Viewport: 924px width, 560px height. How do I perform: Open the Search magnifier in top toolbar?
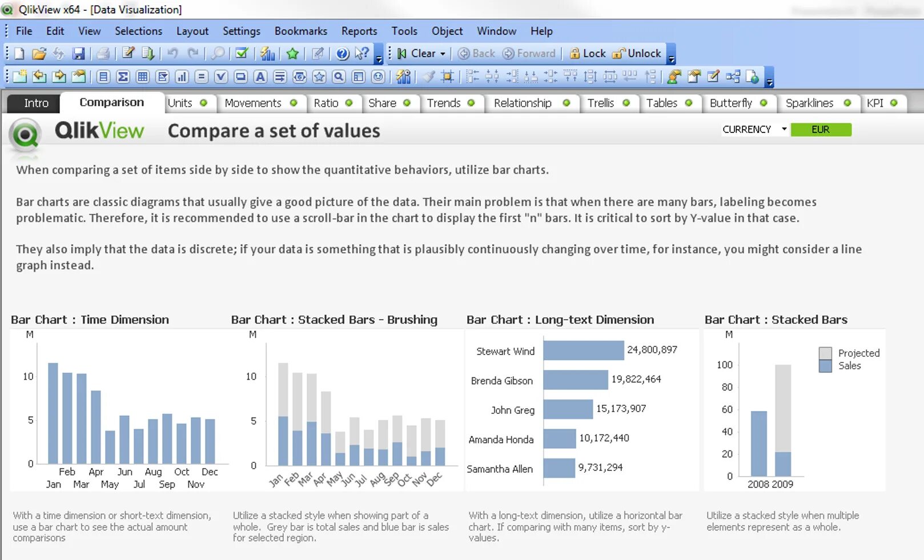218,54
